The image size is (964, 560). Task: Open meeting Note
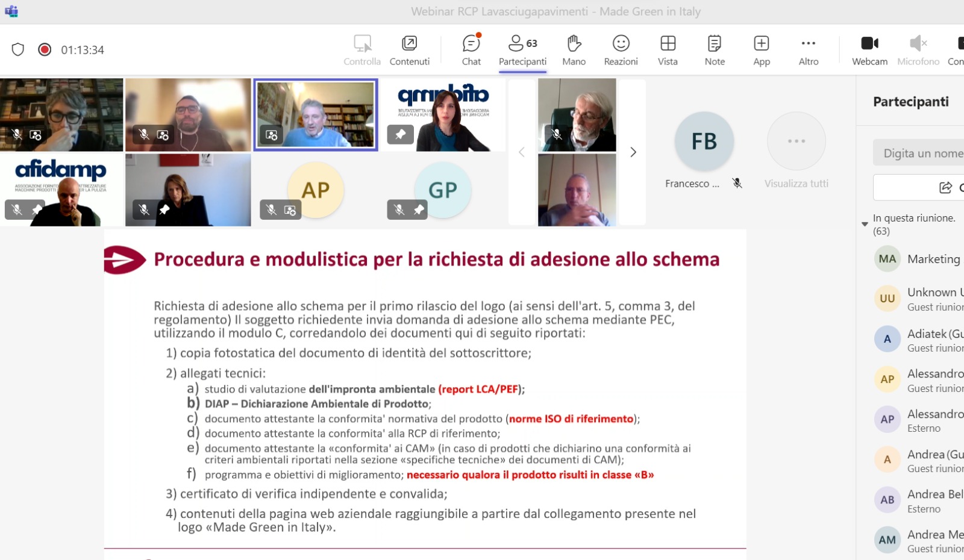[x=715, y=50]
